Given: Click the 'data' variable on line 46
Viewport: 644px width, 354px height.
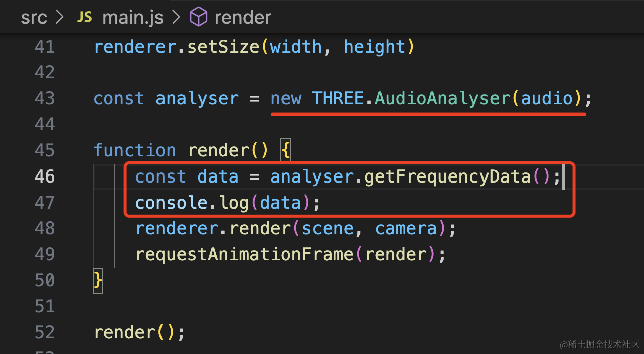Looking at the screenshot, I should click(218, 176).
